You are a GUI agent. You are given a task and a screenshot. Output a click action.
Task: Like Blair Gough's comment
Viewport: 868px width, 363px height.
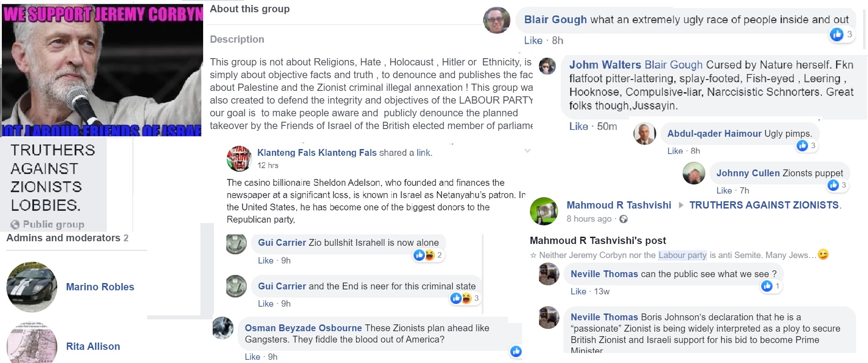tap(533, 40)
